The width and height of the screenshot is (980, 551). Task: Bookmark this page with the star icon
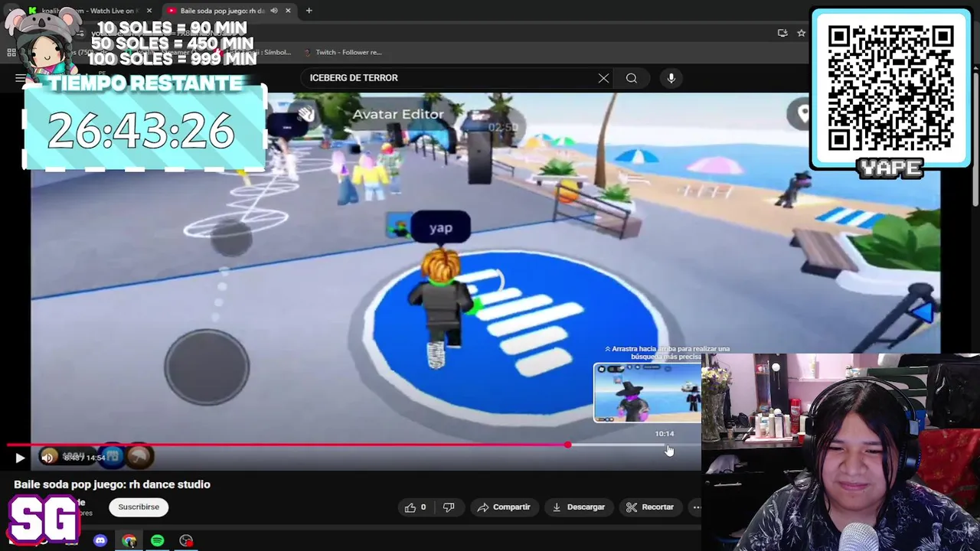tap(801, 33)
